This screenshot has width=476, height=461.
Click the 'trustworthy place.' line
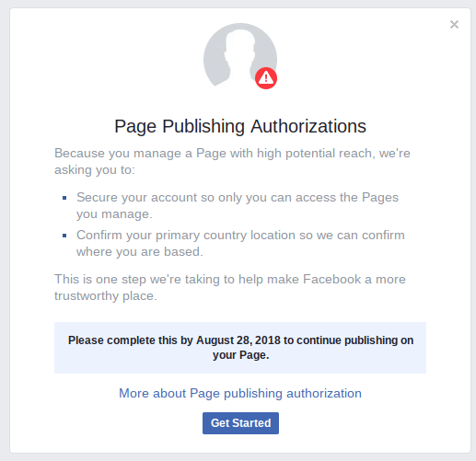tap(106, 295)
